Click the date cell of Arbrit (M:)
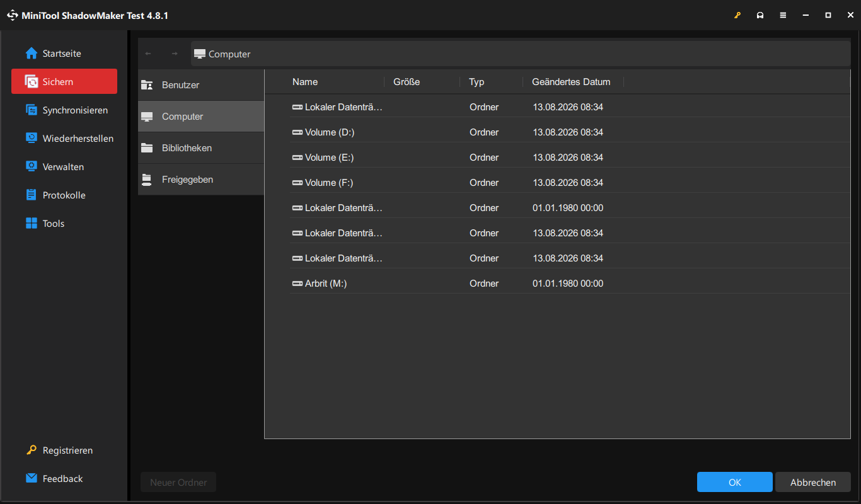The image size is (861, 504). tap(568, 283)
